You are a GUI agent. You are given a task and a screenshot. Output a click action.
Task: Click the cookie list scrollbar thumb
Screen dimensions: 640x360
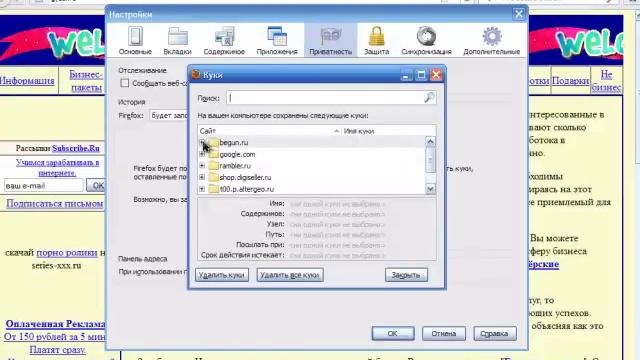[x=430, y=160]
